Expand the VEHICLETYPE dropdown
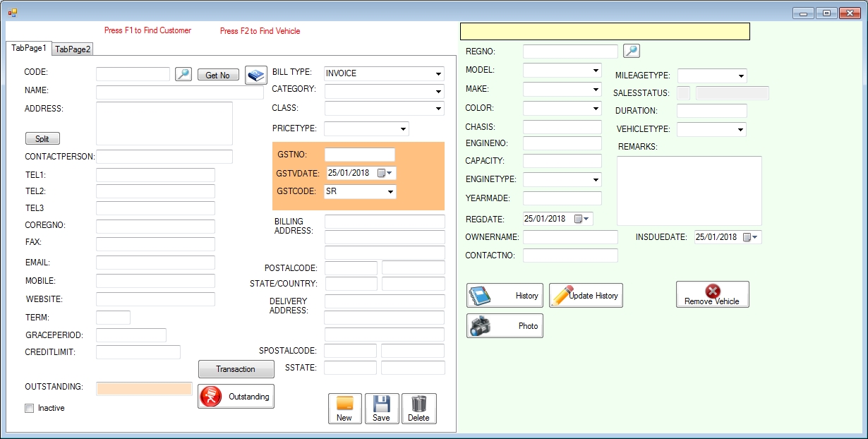 (740, 130)
